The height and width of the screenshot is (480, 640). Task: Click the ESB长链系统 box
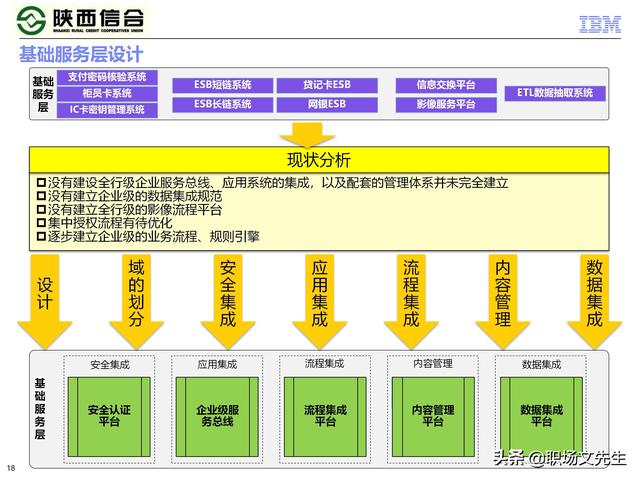click(x=222, y=104)
